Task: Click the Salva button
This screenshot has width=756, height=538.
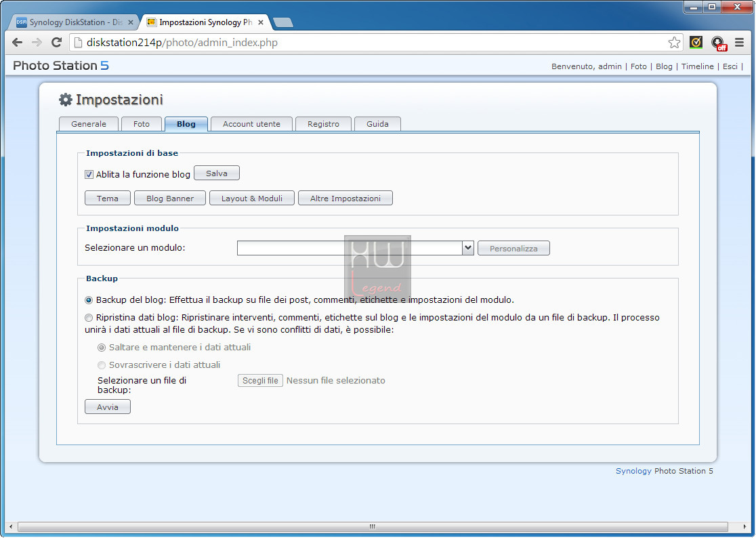Action: (217, 173)
